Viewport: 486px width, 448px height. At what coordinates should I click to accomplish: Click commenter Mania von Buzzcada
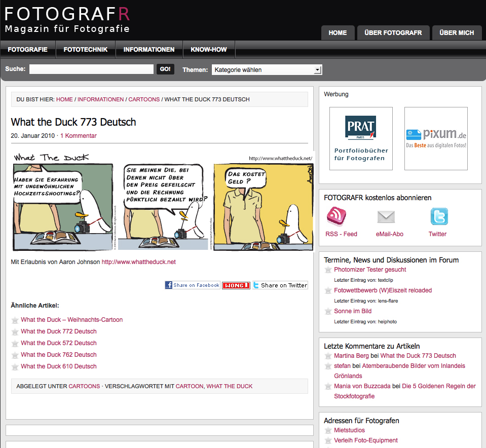(362, 386)
